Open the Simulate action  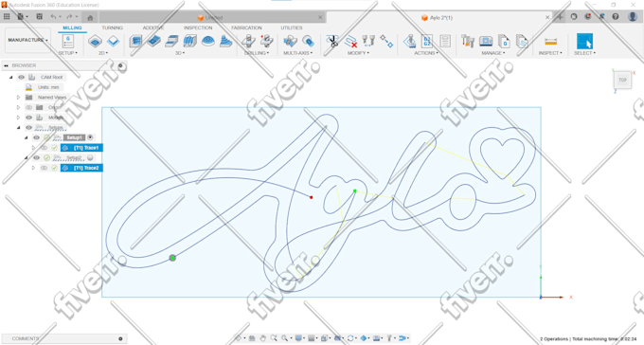tap(409, 41)
